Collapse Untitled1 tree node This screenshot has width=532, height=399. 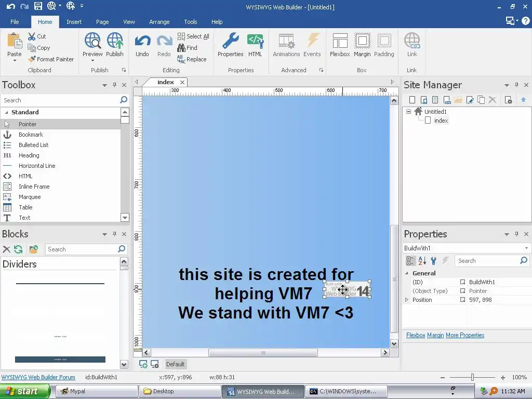[x=408, y=111]
